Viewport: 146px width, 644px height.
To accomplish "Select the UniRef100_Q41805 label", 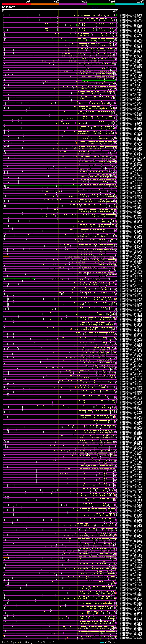I will coord(131,145).
